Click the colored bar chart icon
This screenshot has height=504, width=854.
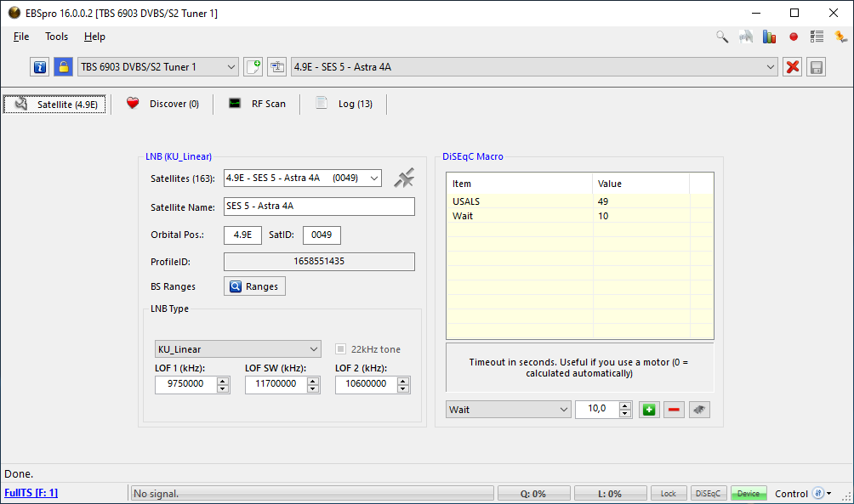(770, 37)
